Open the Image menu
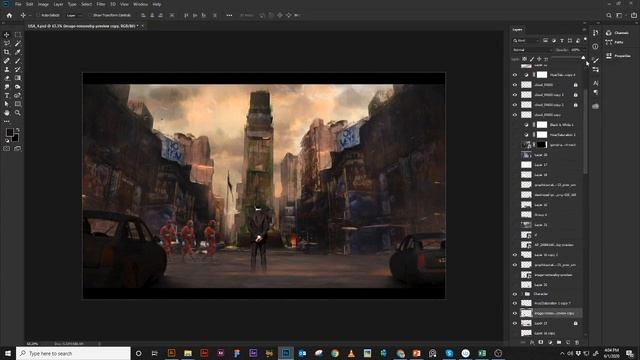Image resolution: width=640 pixels, height=360 pixels. click(x=43, y=4)
